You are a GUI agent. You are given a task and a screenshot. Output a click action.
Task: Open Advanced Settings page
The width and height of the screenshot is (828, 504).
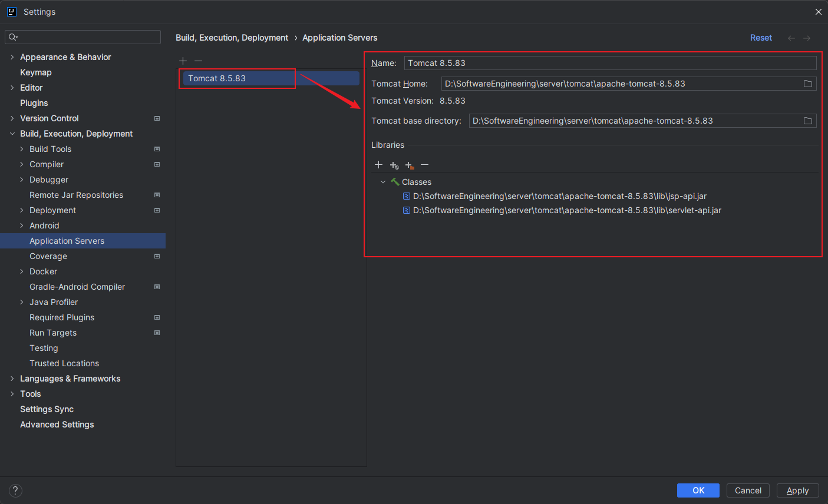[x=57, y=425]
